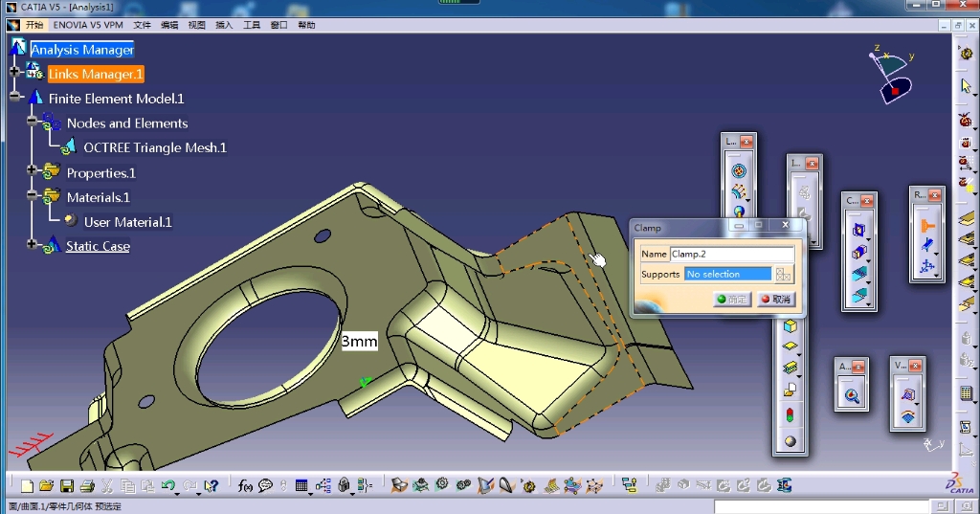The width and height of the screenshot is (980, 514).
Task: Open the 插入 (Insert) menu
Action: pos(224,25)
